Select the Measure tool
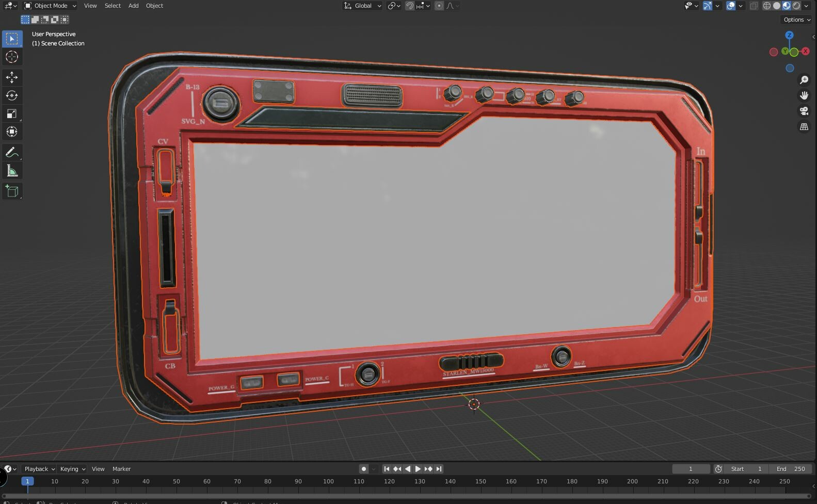Viewport: 817px width, 504px height. tap(12, 171)
